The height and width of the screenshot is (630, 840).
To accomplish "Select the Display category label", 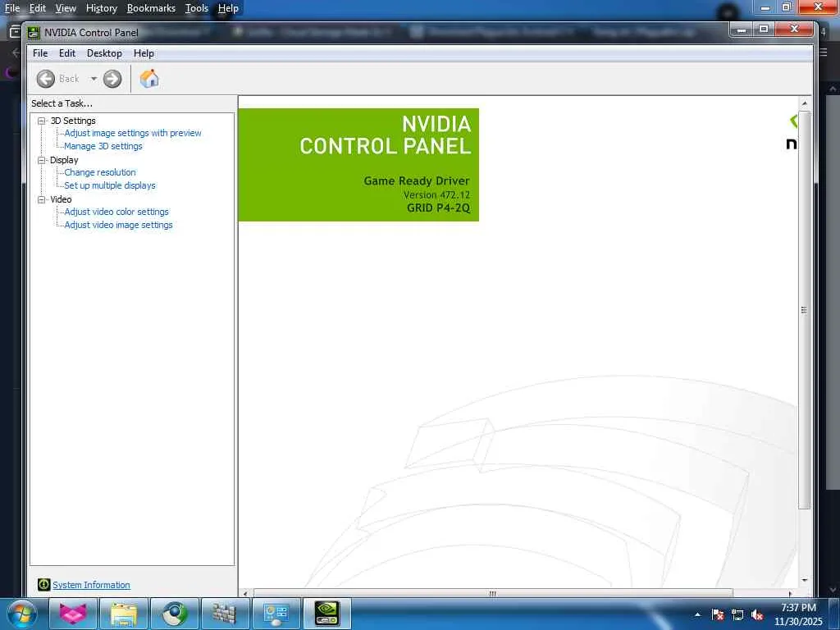I will [64, 160].
